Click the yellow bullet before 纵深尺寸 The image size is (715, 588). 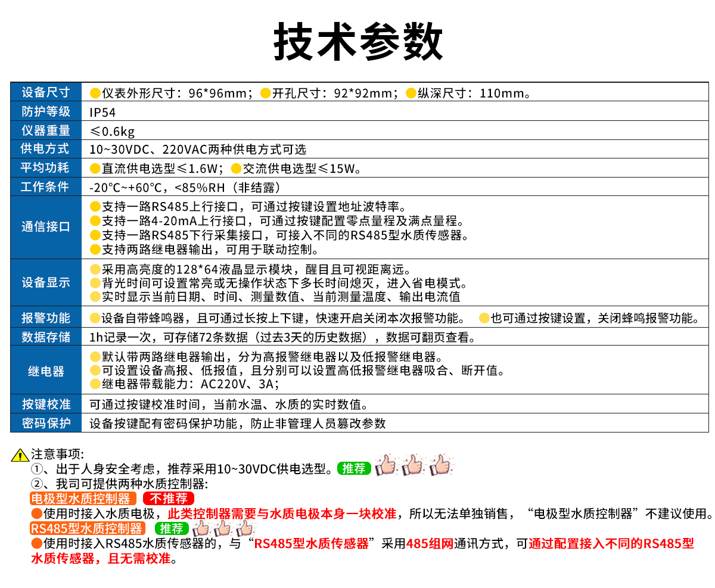(410, 93)
